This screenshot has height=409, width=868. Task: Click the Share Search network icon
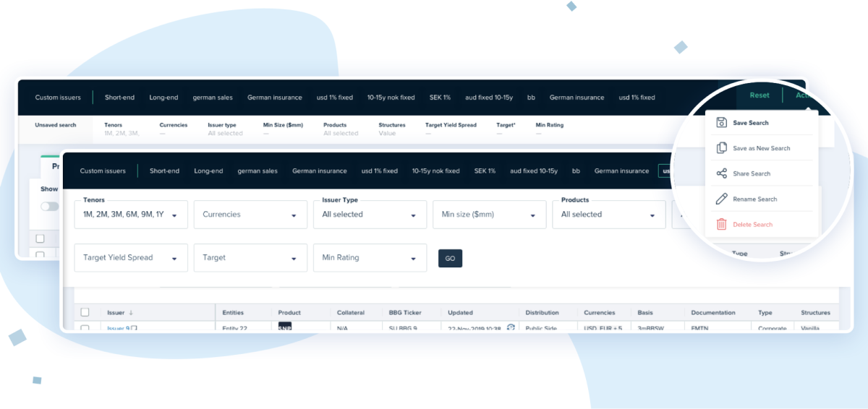(721, 173)
